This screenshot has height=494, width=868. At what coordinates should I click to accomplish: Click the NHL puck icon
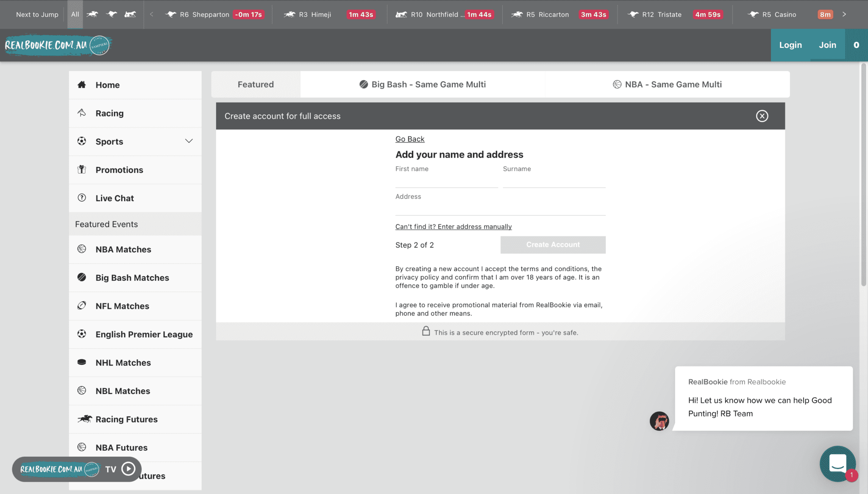pyautogui.click(x=82, y=362)
